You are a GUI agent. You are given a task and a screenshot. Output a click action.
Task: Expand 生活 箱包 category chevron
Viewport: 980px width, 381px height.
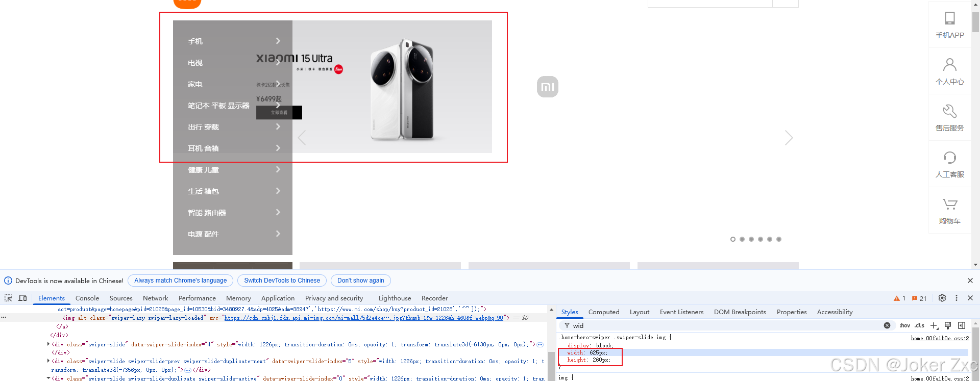click(x=278, y=191)
